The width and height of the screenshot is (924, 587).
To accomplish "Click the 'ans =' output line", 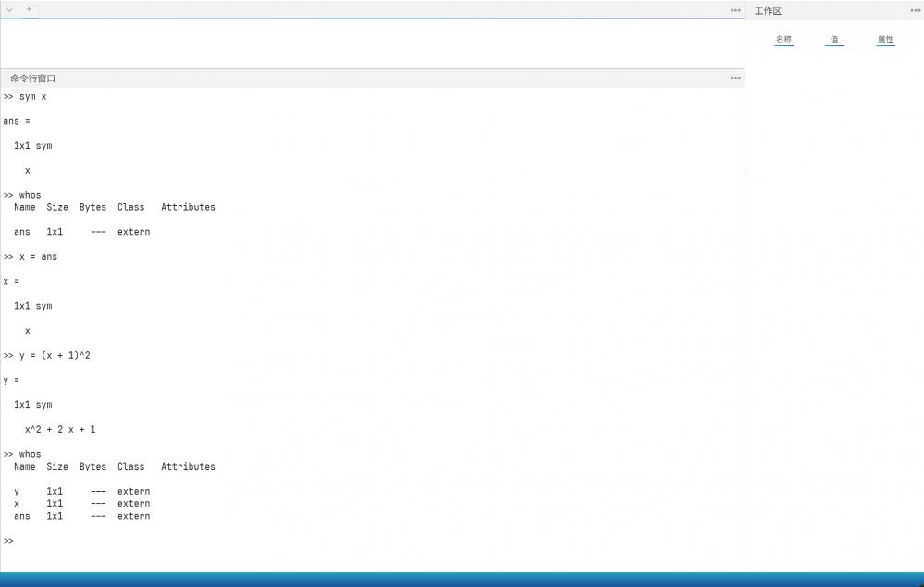I will pyautogui.click(x=17, y=121).
